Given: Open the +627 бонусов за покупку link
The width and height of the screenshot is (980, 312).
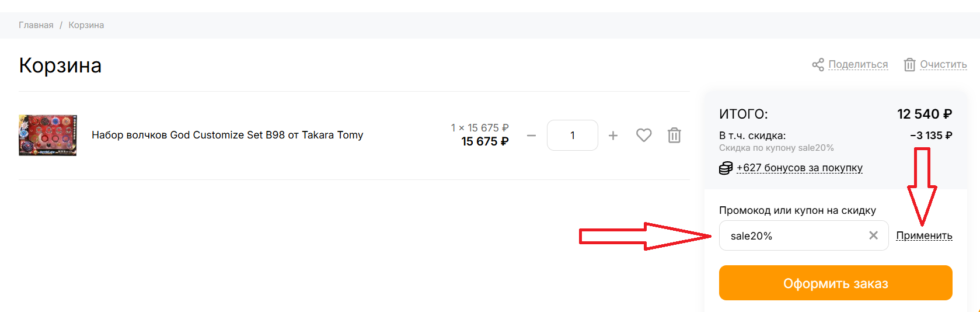Looking at the screenshot, I should [799, 168].
